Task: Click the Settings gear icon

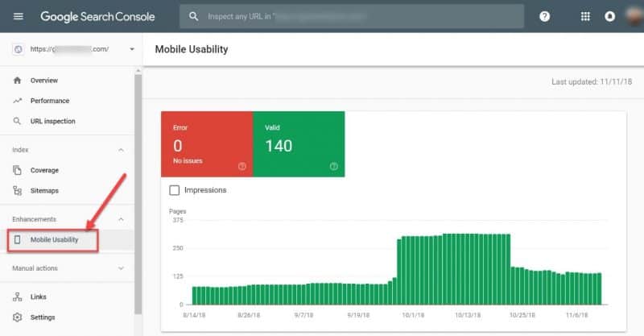Action: point(17,317)
